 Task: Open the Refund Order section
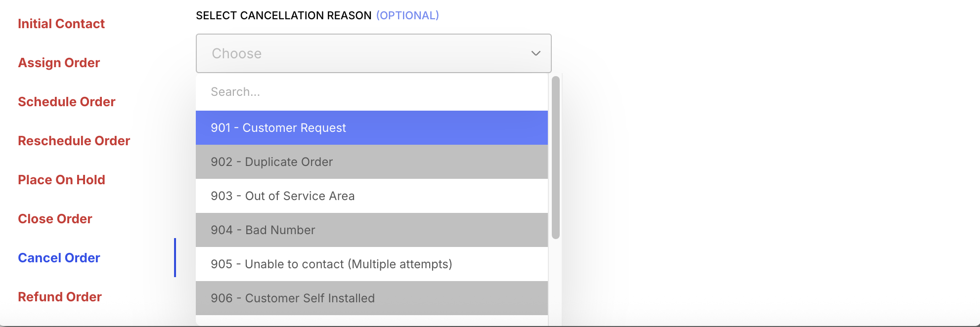[x=60, y=297]
